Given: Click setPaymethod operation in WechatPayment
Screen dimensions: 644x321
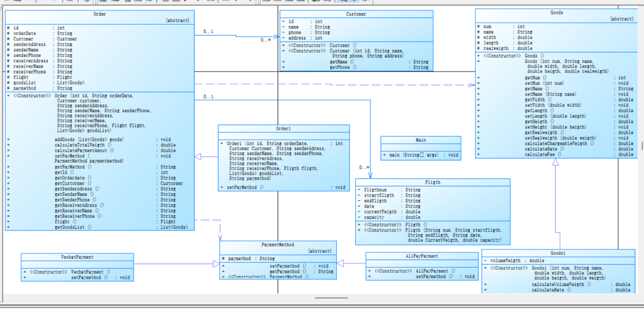Looking at the screenshot, I should [77, 278].
